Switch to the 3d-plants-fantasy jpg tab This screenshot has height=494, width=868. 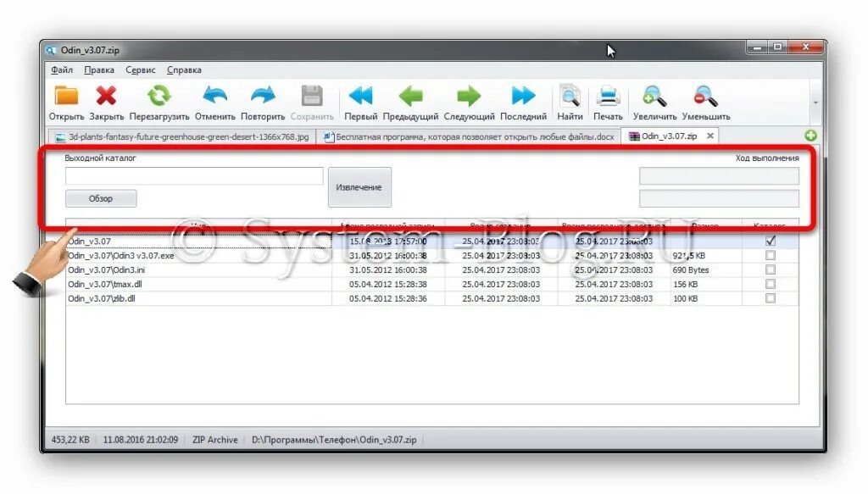pyautogui.click(x=182, y=136)
